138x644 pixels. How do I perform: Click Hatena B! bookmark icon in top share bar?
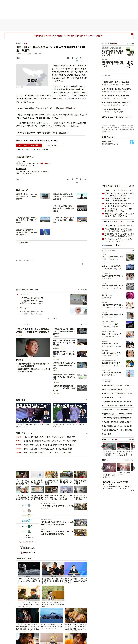[81, 58]
